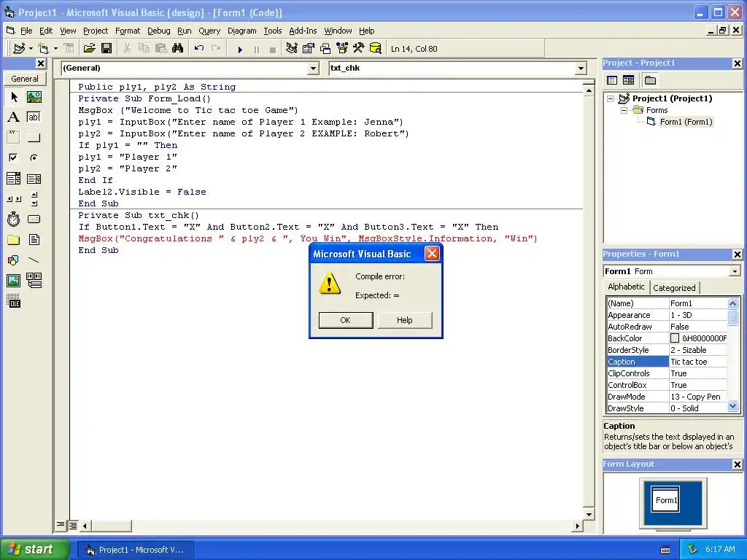Select the Image control tool
The image size is (747, 560).
(14, 281)
